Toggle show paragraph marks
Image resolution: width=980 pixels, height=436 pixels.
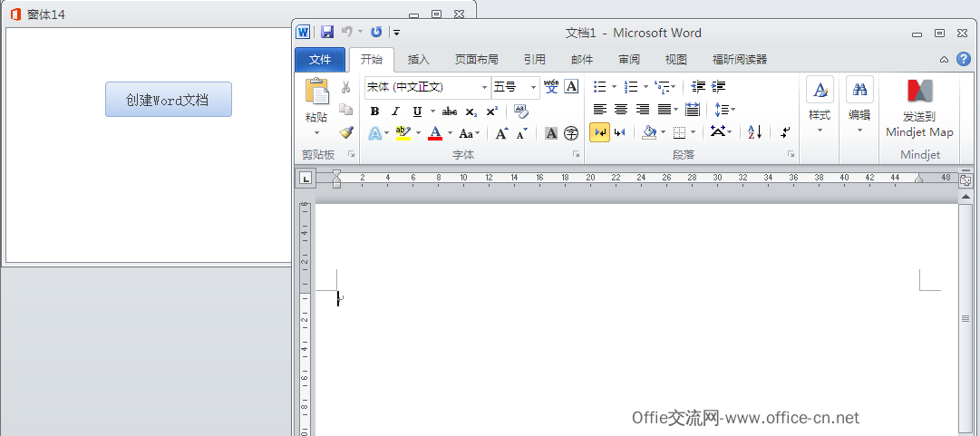(785, 132)
